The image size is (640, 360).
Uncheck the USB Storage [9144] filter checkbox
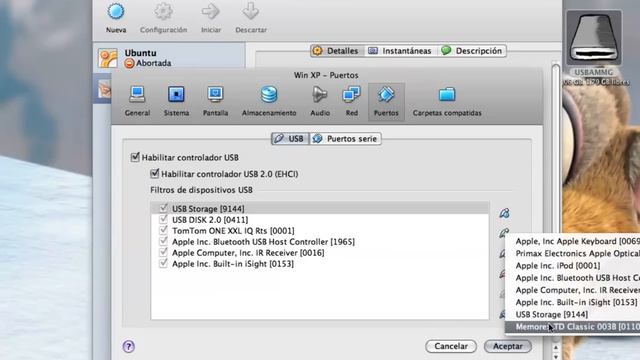coord(164,208)
